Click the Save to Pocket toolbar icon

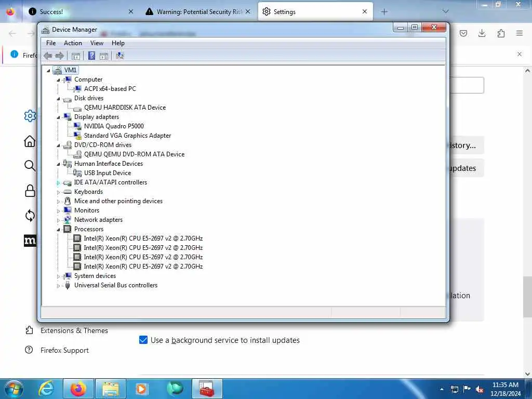coord(463,33)
